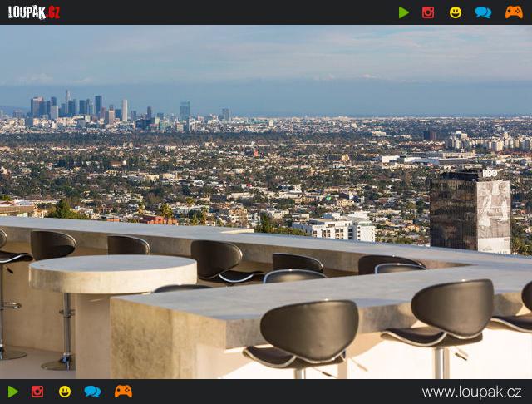The width and height of the screenshot is (532, 404).
Task: Select the yellow smiley icon in header
Action: coord(456,12)
